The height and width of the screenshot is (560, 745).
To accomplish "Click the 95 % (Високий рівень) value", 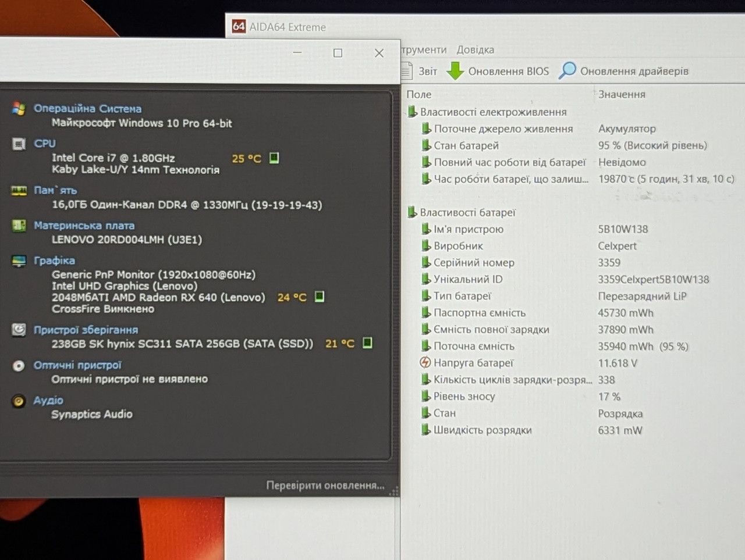I will [x=652, y=145].
